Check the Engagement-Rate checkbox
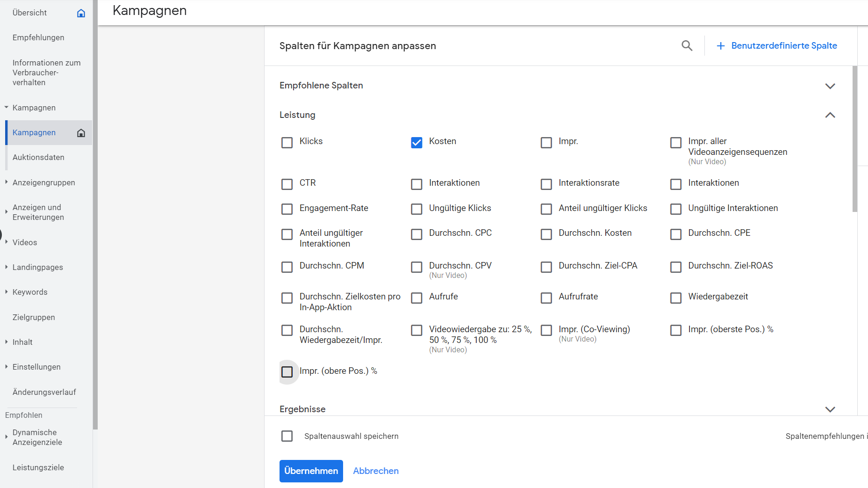 (287, 209)
